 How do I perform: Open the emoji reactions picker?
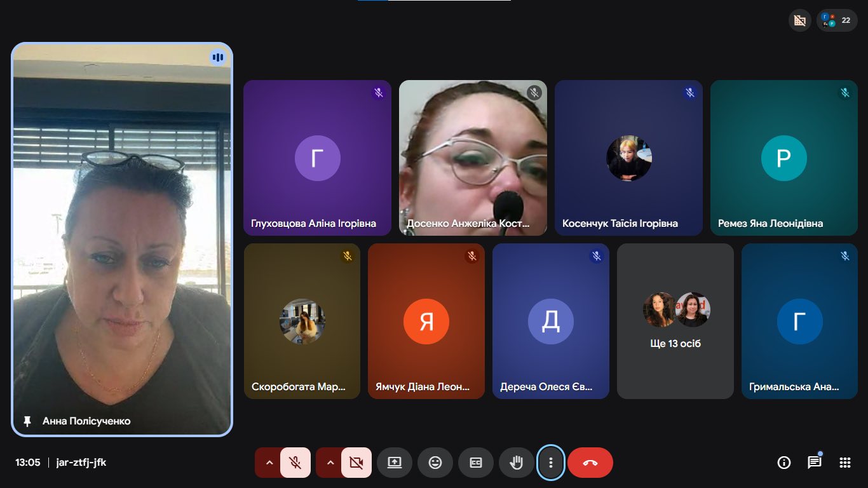point(435,463)
